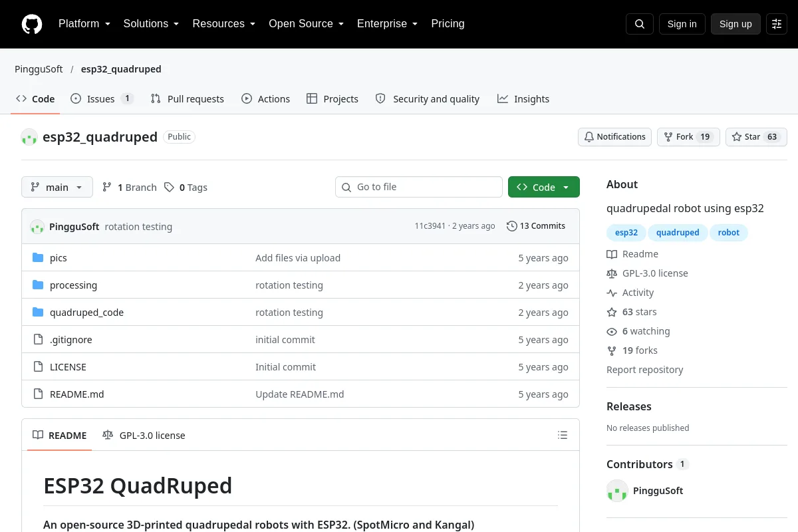798x532 pixels.
Task: Click the README.md file icon
Action: 38,394
